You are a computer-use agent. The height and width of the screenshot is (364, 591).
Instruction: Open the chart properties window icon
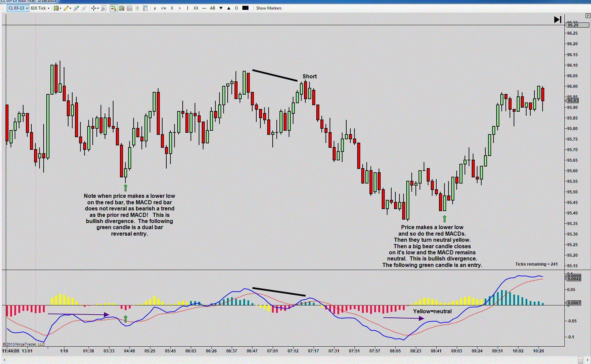click(x=145, y=8)
